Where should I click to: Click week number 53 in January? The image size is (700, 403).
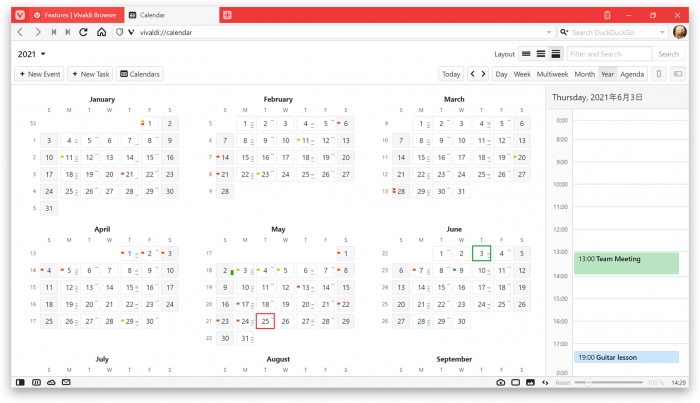(33, 124)
